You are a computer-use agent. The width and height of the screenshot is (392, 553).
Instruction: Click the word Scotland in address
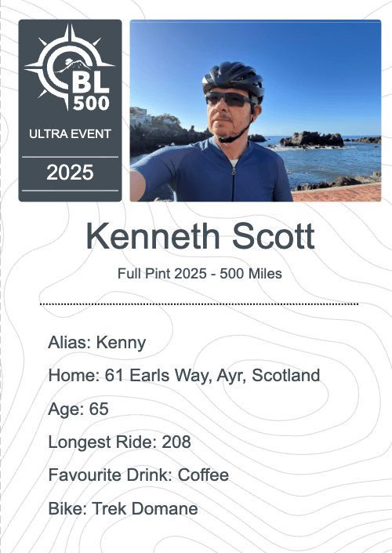286,375
